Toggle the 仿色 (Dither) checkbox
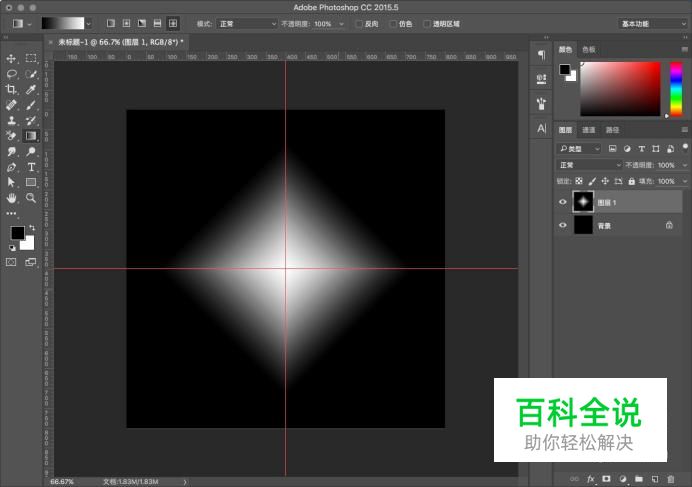Viewport: 692px width, 487px height. (x=392, y=23)
